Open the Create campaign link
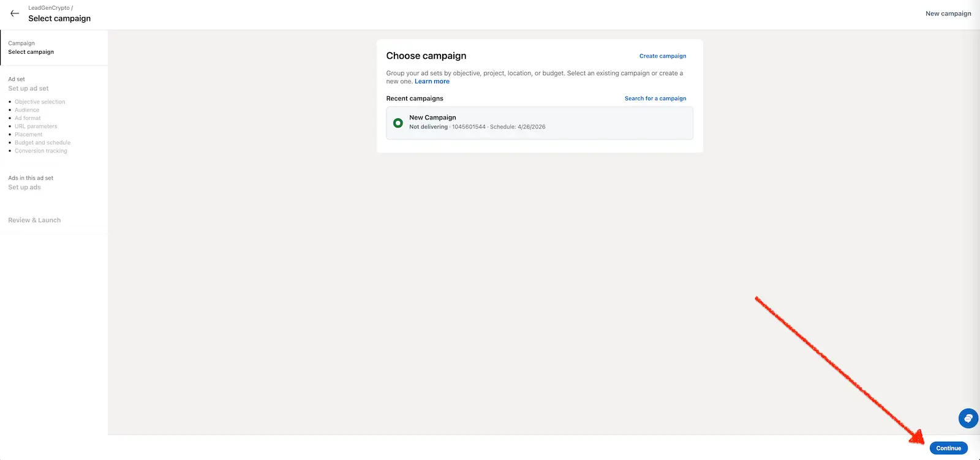The height and width of the screenshot is (460, 980). pyautogui.click(x=663, y=56)
